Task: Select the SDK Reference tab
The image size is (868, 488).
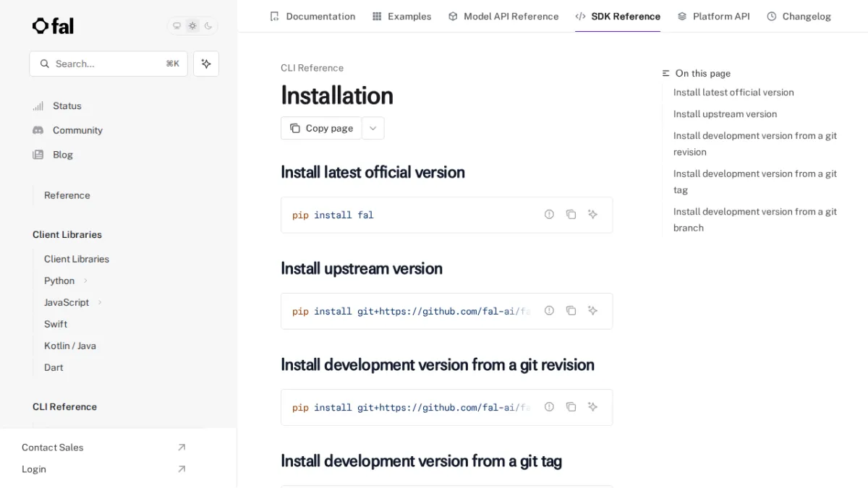Action: [x=618, y=16]
